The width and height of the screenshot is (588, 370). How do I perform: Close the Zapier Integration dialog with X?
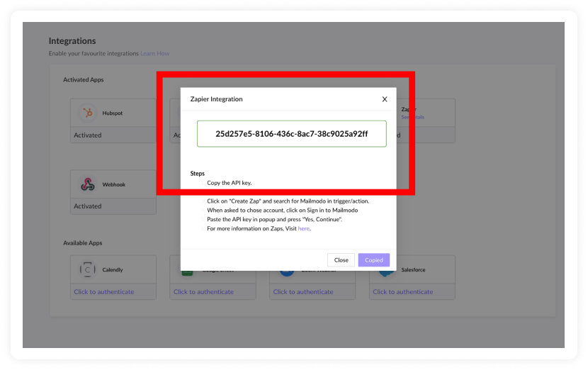click(x=385, y=99)
